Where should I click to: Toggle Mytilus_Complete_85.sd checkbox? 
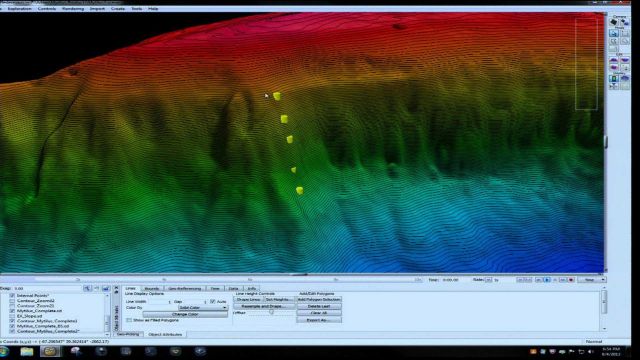[12, 326]
